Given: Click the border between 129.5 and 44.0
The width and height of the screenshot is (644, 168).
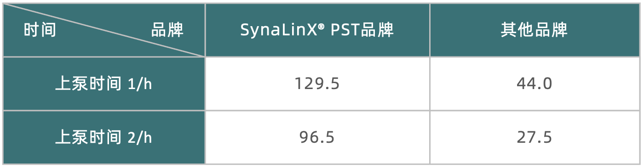Looking at the screenshot, I should click(x=430, y=84).
